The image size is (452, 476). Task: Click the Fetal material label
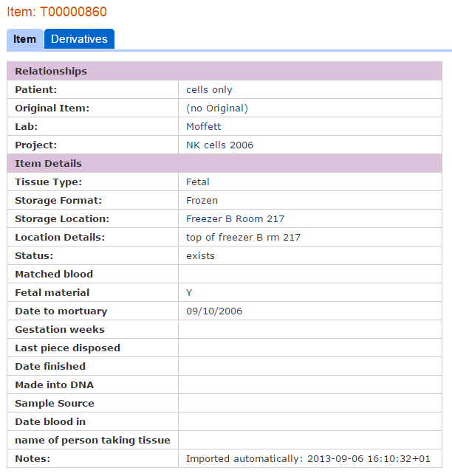52,293
